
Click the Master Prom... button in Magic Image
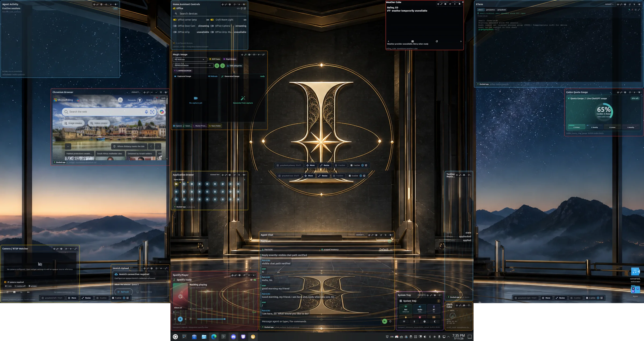[x=200, y=126]
